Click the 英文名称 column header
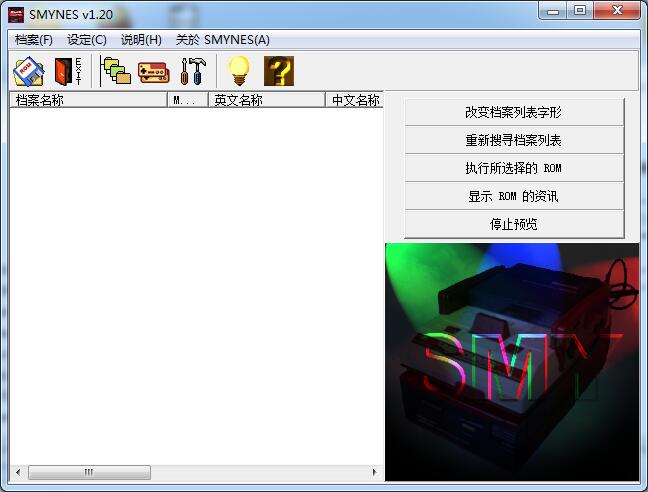Image resolution: width=648 pixels, height=492 pixels. coord(266,100)
